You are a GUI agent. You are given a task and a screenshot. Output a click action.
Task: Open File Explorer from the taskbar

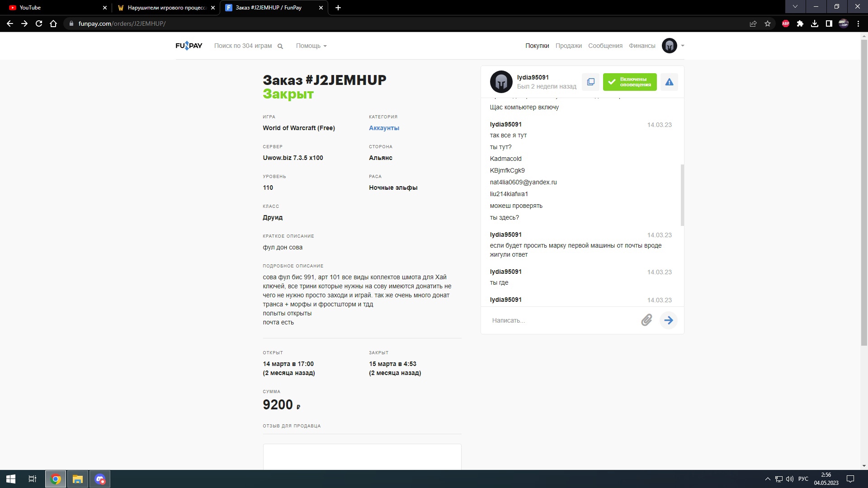tap(78, 479)
